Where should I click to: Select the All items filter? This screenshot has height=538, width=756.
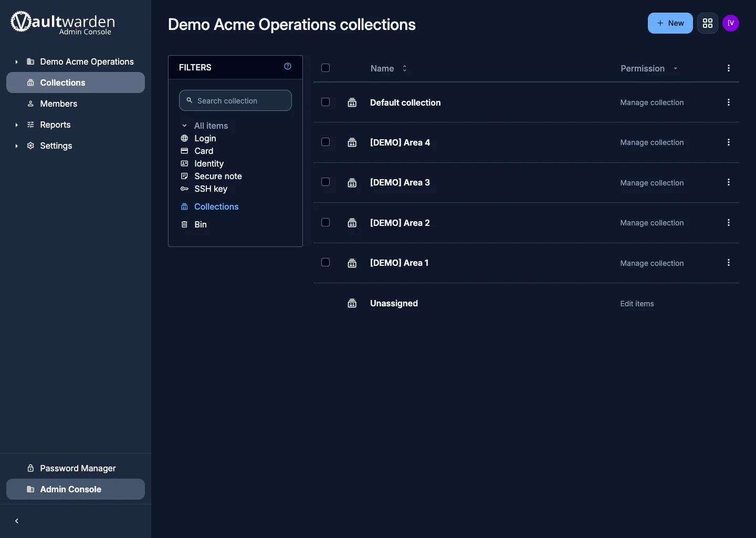click(211, 126)
